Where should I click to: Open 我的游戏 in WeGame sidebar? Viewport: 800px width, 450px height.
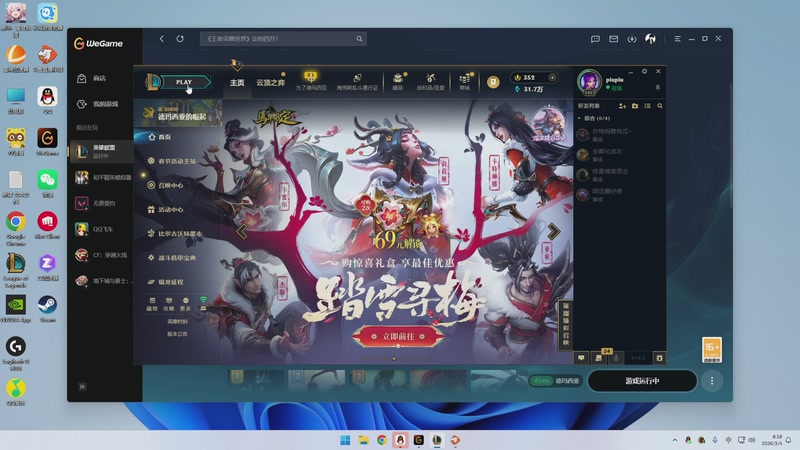[99, 104]
